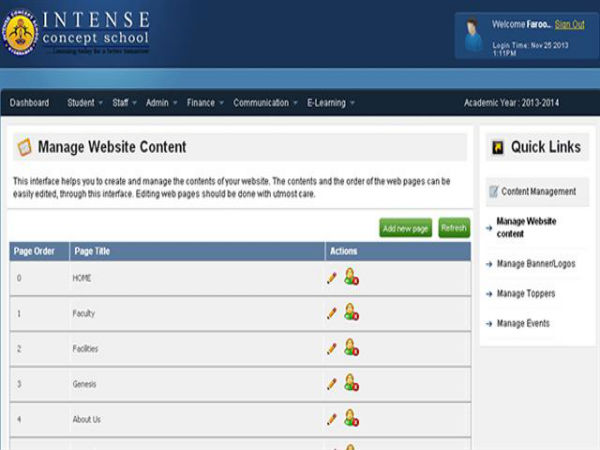The width and height of the screenshot is (600, 450).
Task: Open the E-Learning menu
Action: tap(326, 103)
